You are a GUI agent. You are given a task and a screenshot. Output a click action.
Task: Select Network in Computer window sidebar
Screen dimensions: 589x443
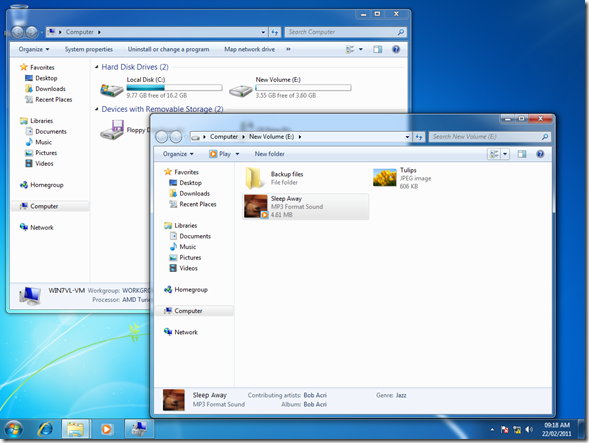click(36, 227)
